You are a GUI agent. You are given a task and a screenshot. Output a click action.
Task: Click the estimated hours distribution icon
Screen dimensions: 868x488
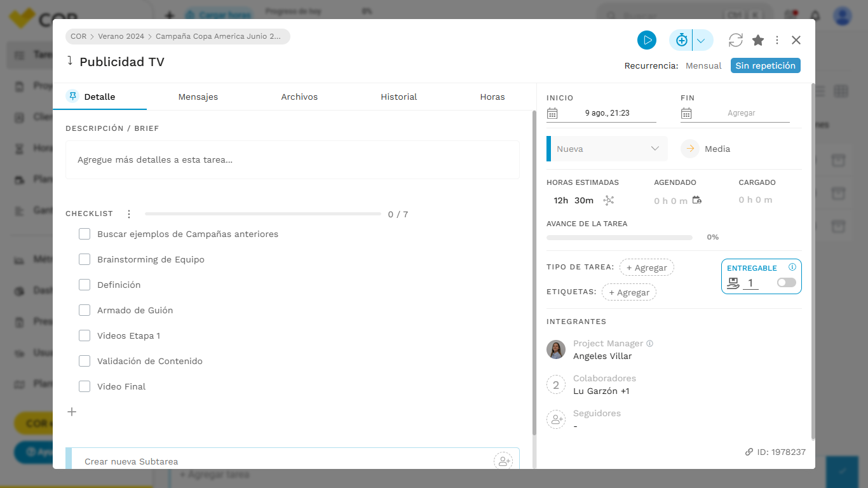(x=609, y=200)
